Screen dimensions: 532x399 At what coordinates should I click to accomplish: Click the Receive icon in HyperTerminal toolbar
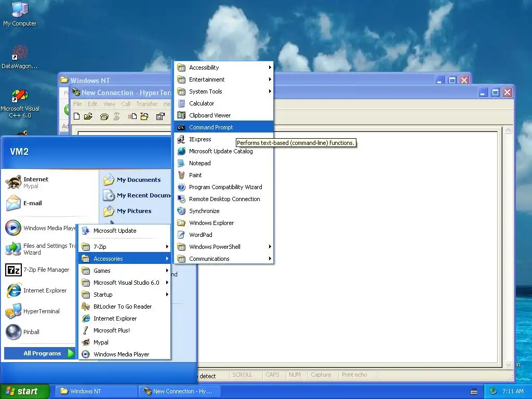coord(144,117)
